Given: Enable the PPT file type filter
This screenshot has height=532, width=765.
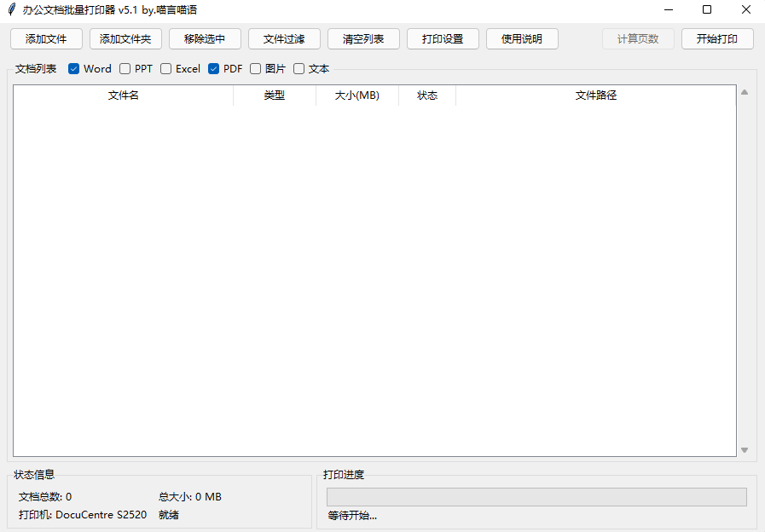Looking at the screenshot, I should click(x=125, y=69).
